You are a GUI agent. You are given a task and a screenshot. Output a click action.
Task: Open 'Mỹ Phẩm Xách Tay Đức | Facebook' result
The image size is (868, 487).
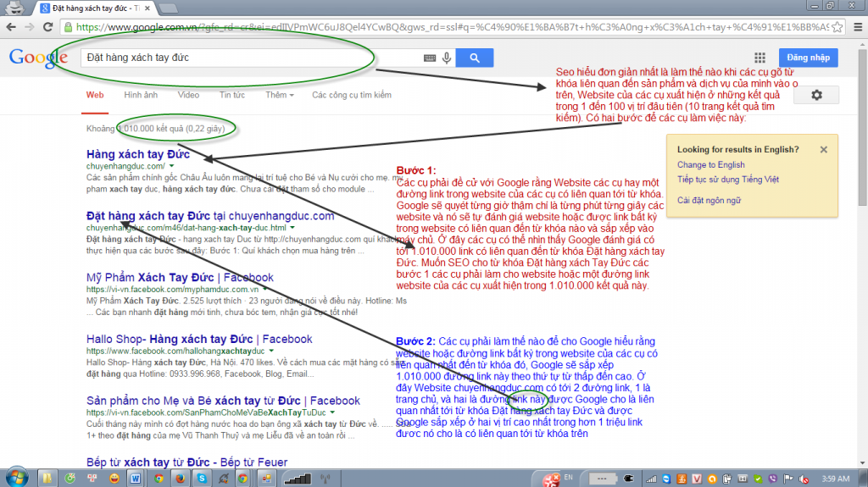coord(180,277)
